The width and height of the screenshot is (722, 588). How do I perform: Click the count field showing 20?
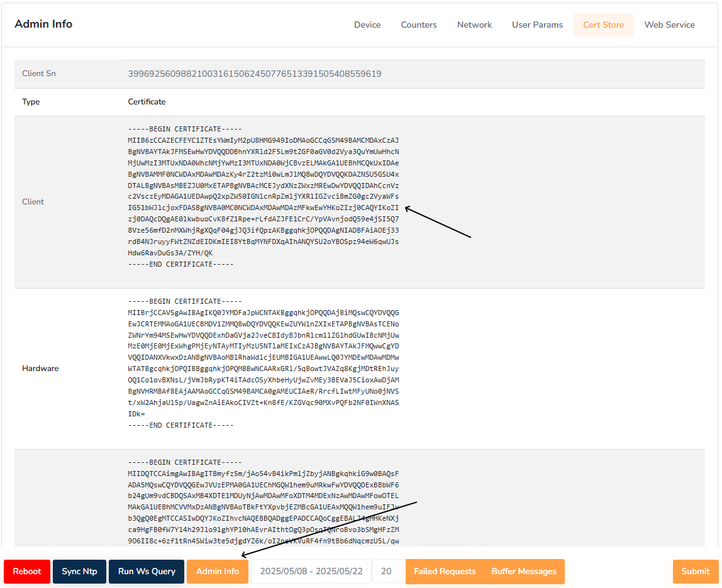click(389, 572)
